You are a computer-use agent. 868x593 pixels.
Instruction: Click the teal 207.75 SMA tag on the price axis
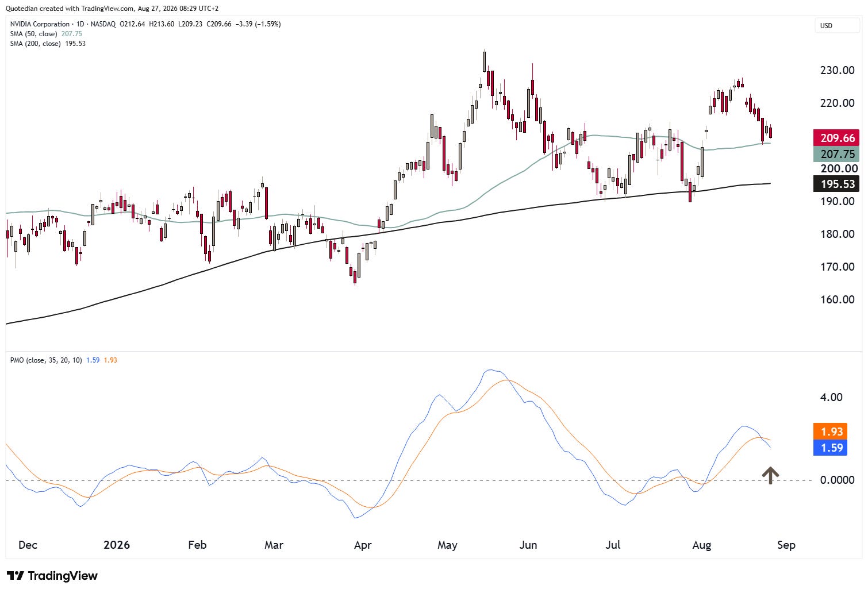tap(836, 154)
